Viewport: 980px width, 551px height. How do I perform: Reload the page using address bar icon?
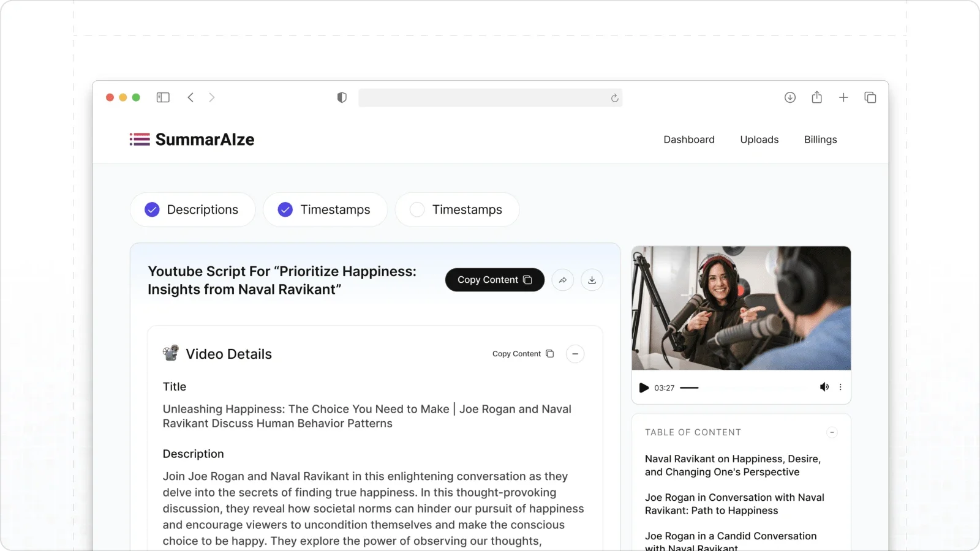614,98
